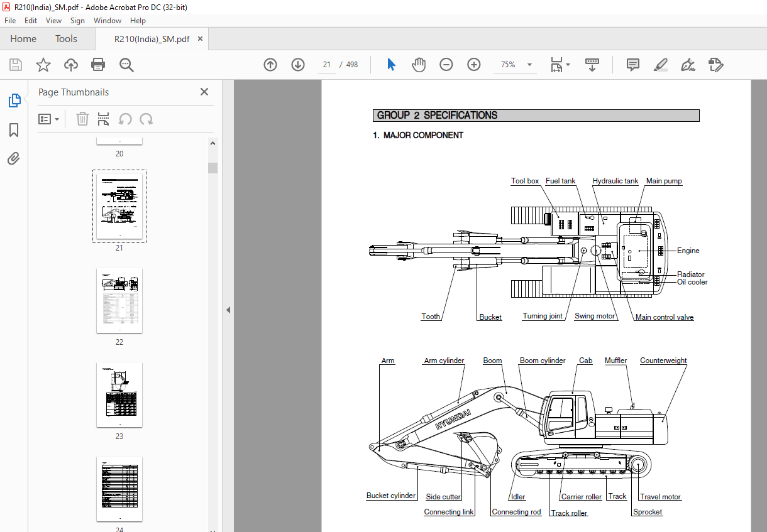Open the File menu
This screenshot has width=767, height=532.
tap(10, 21)
